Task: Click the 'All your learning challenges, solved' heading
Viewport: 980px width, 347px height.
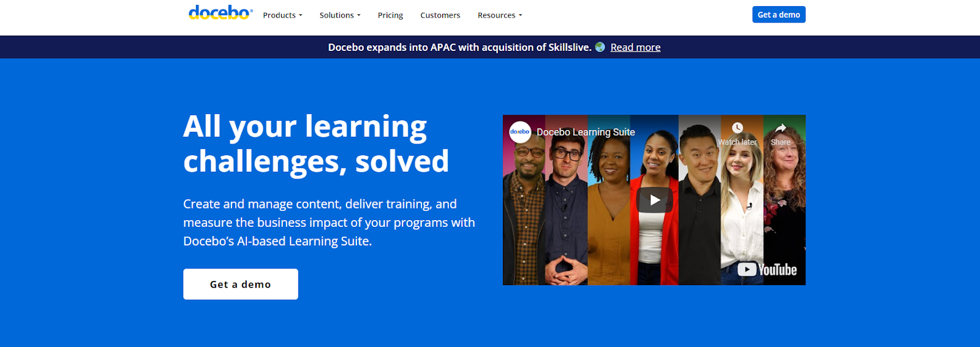Action: click(316, 144)
